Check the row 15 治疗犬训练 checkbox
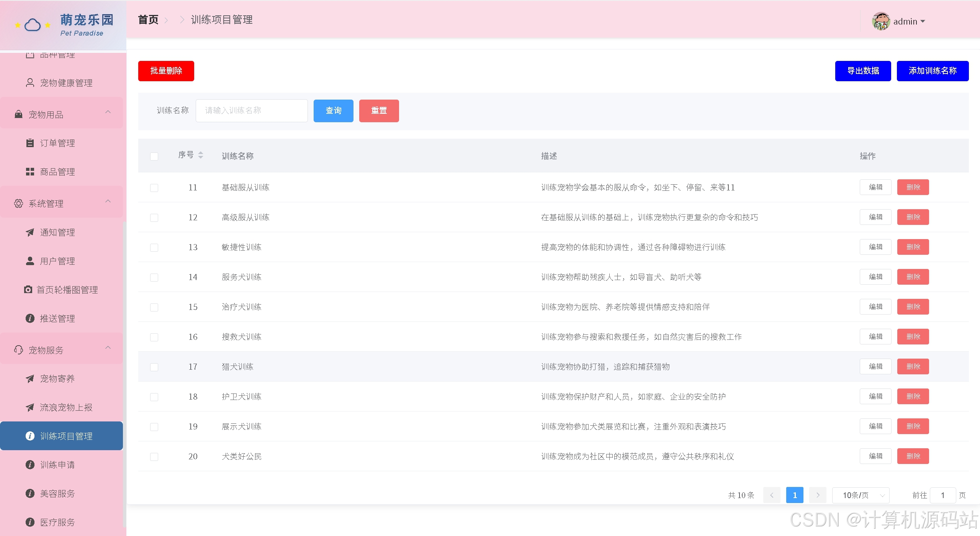Image resolution: width=980 pixels, height=536 pixels. [x=154, y=307]
